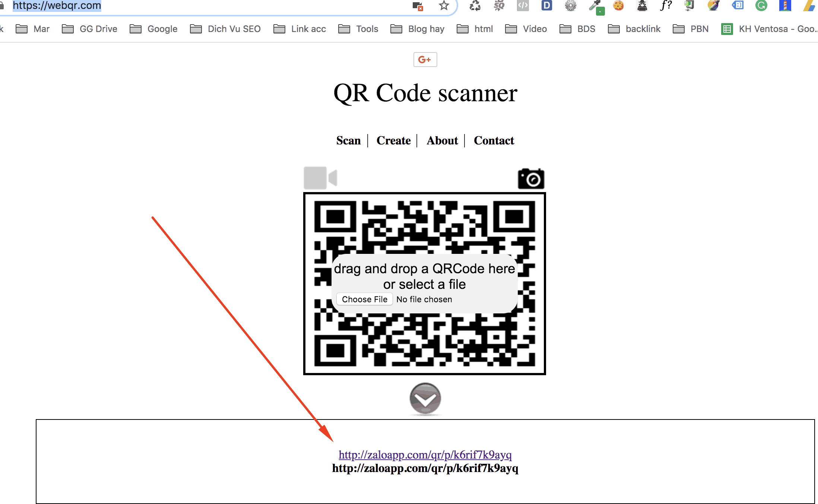The width and height of the screenshot is (818, 504).
Task: Click the gray gear extension icon
Action: coord(570,6)
